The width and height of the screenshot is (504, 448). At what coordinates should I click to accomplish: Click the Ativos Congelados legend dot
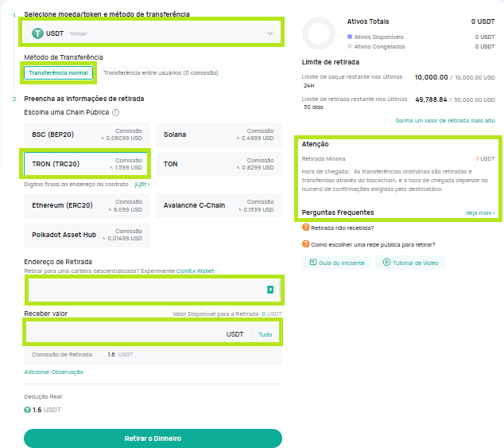[x=350, y=46]
